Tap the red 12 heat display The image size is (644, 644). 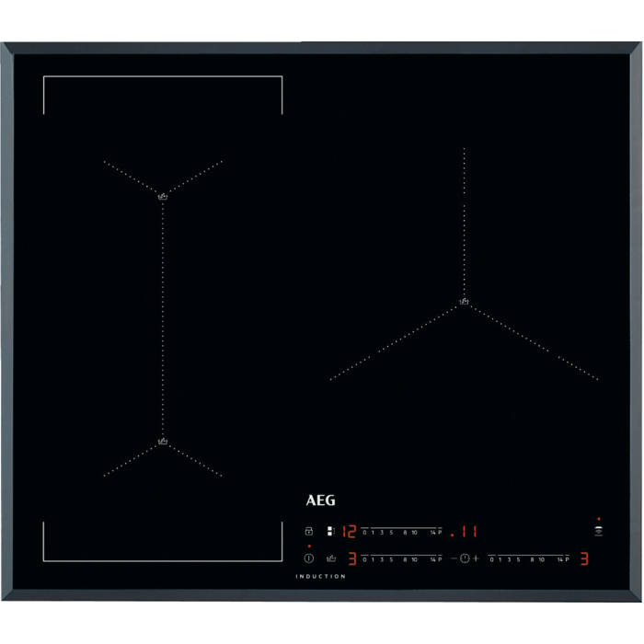click(x=349, y=531)
